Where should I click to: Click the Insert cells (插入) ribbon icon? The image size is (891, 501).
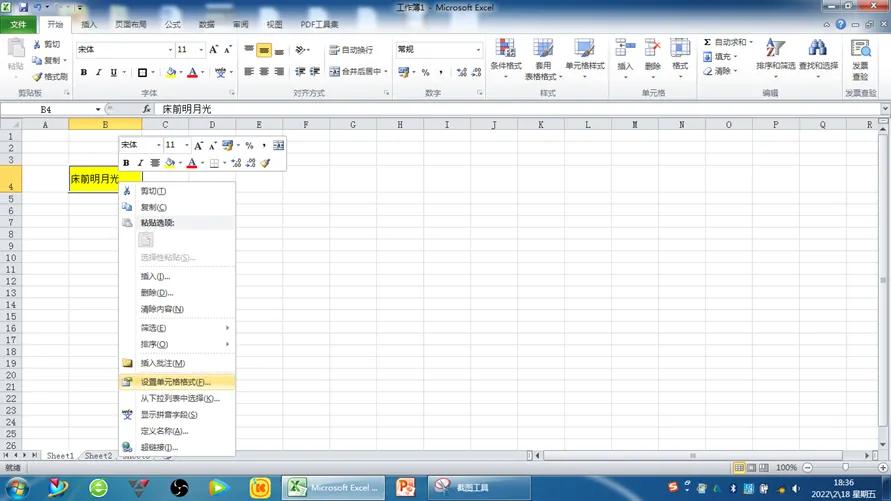tap(625, 55)
